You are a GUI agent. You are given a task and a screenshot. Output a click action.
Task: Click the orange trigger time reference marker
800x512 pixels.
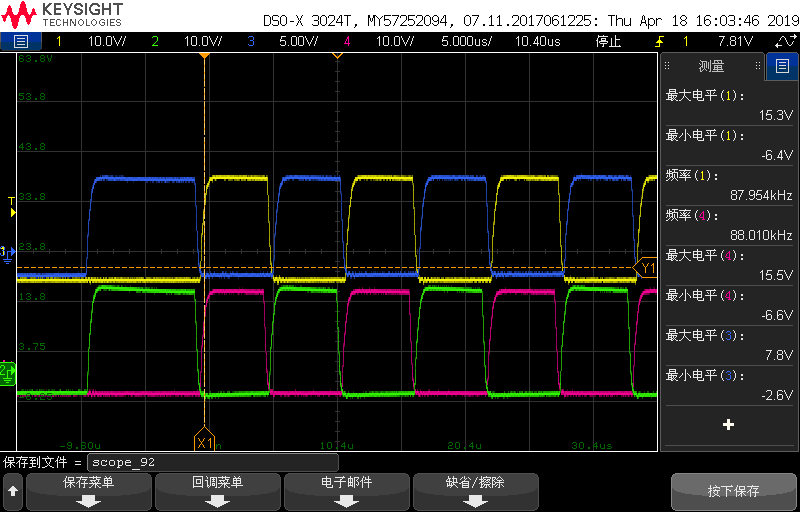click(x=204, y=55)
